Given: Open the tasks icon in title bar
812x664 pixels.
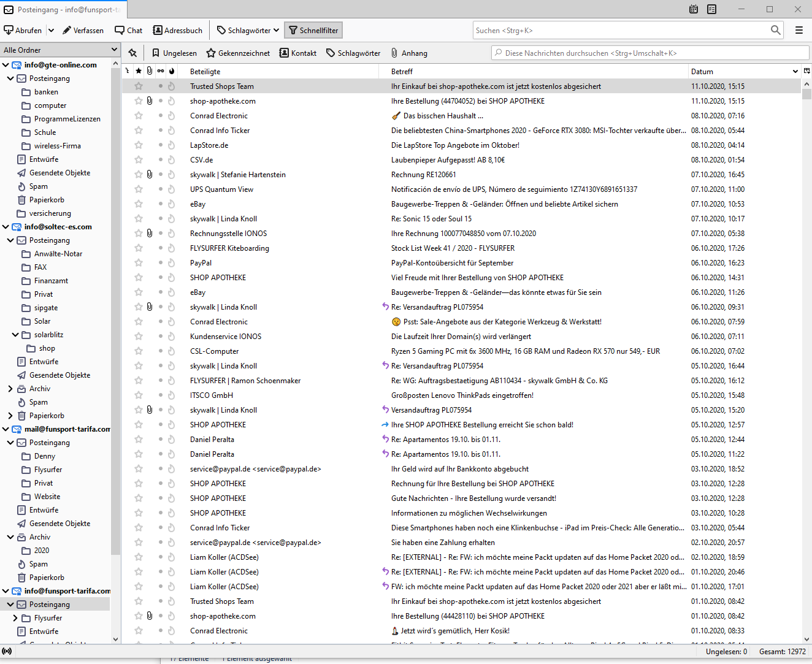Looking at the screenshot, I should pyautogui.click(x=711, y=9).
